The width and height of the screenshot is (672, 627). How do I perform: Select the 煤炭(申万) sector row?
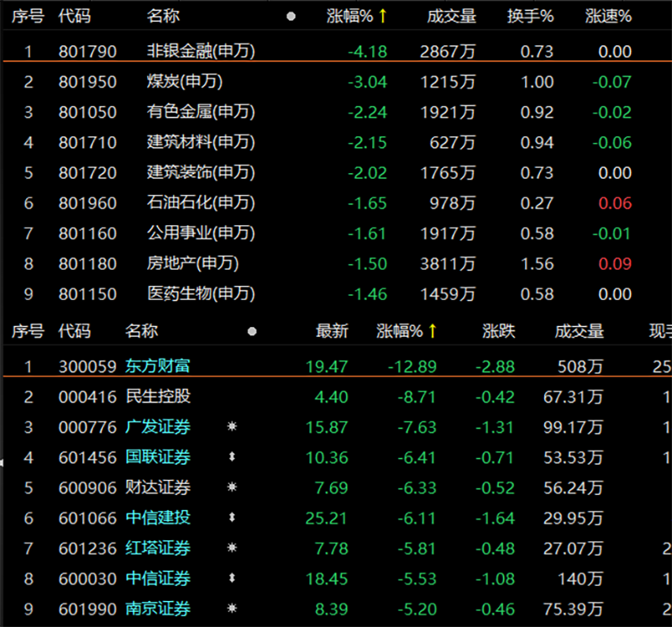336,82
